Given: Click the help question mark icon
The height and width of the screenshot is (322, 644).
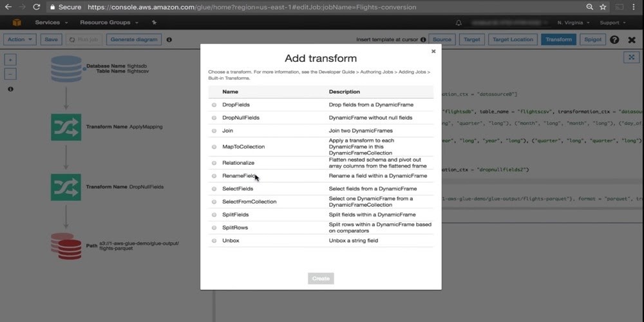Looking at the screenshot, I should point(614,39).
